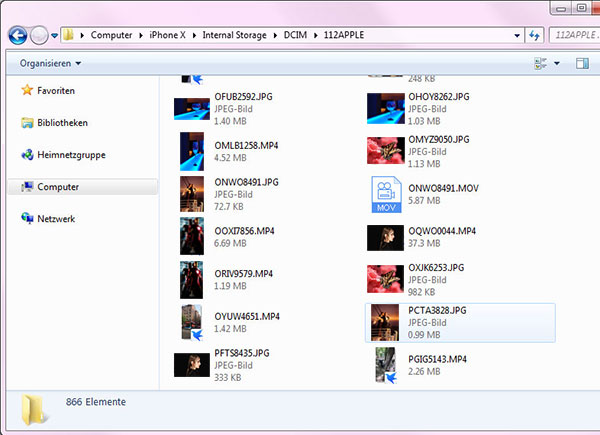
Task: Select Computer in the navigation pane
Action: pyautogui.click(x=83, y=187)
